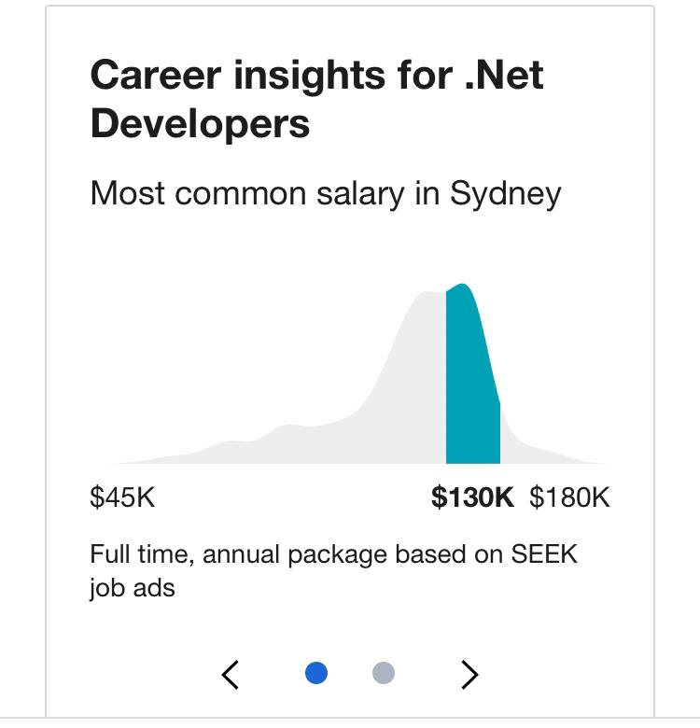Select the second grey carousel dot
This screenshot has width=700, height=728.
(384, 673)
